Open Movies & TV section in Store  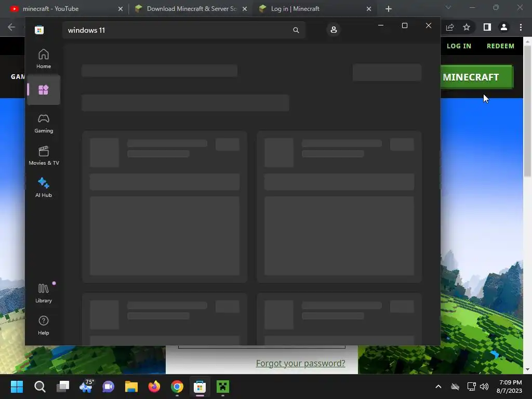[x=44, y=155]
